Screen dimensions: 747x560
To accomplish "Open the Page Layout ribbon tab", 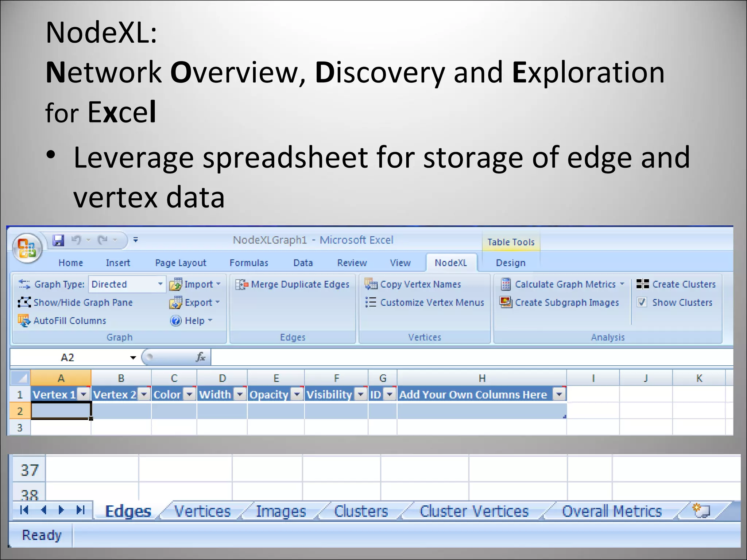I will coord(181,263).
